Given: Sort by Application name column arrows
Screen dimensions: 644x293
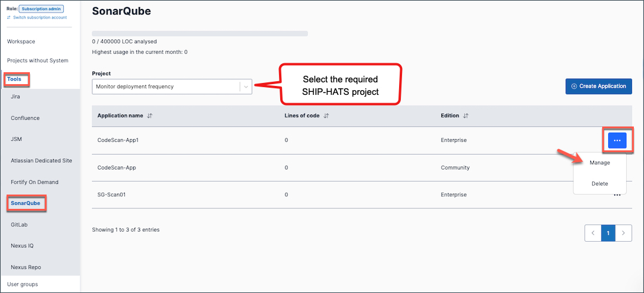Looking at the screenshot, I should click(x=149, y=116).
